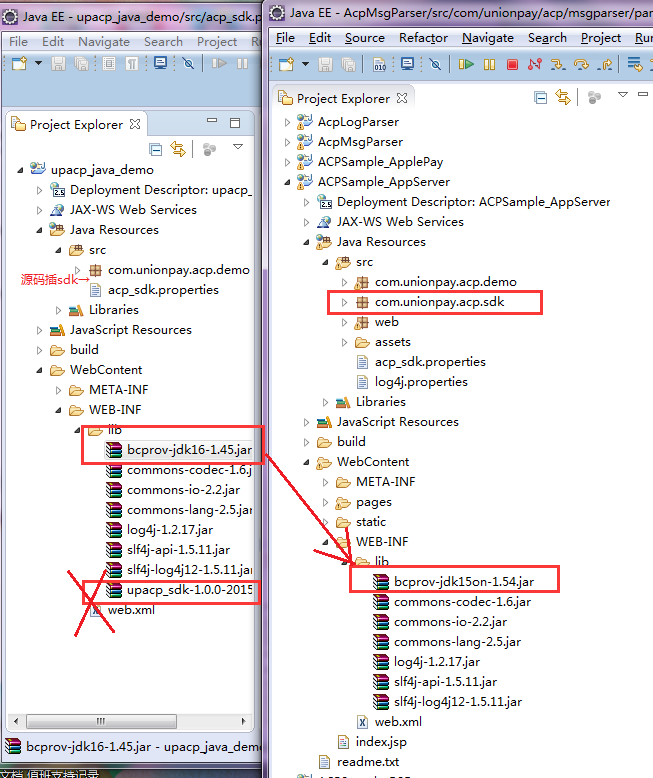The width and height of the screenshot is (653, 778).
Task: Close the right Project Explorer tab
Action: (x=402, y=98)
